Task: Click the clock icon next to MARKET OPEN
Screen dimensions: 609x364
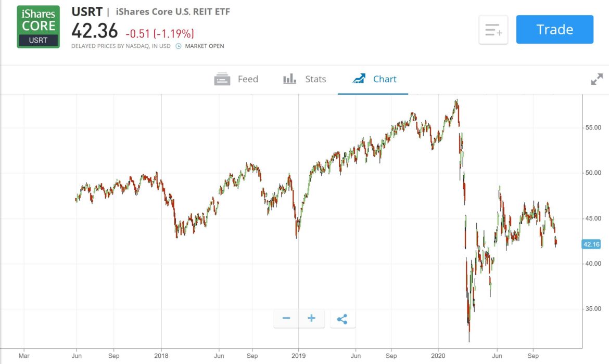Action: (178, 46)
